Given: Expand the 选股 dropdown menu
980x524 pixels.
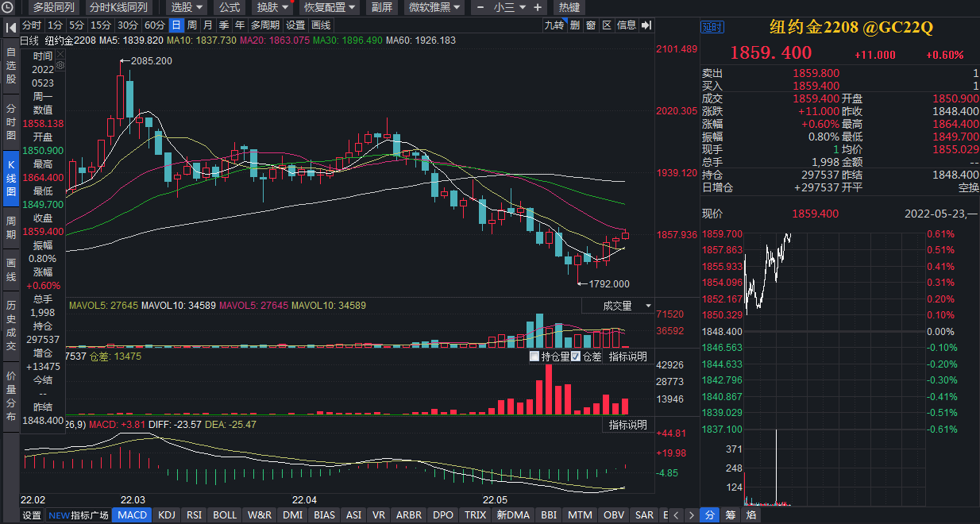Looking at the screenshot, I should 187,7.
